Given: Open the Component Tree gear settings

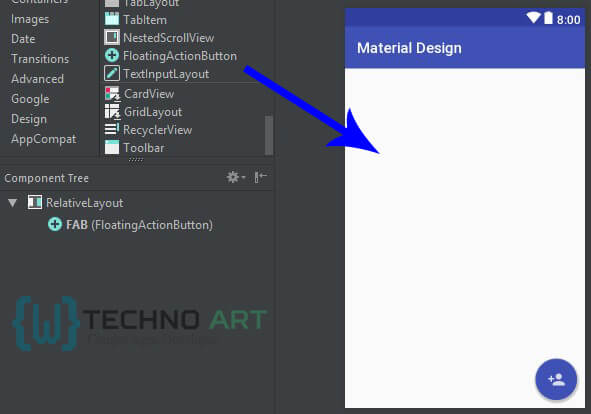Looking at the screenshot, I should (236, 177).
